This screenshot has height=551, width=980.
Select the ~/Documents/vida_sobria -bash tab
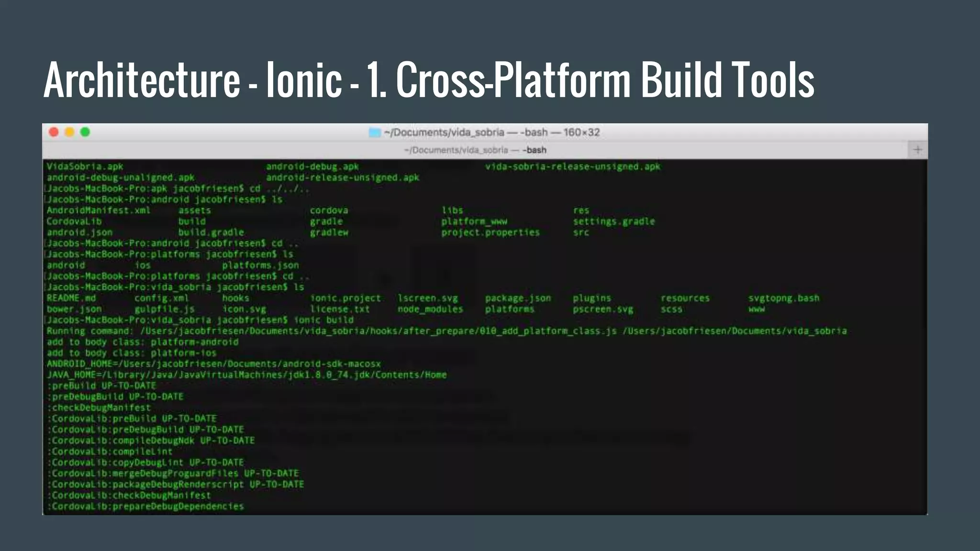pos(475,150)
